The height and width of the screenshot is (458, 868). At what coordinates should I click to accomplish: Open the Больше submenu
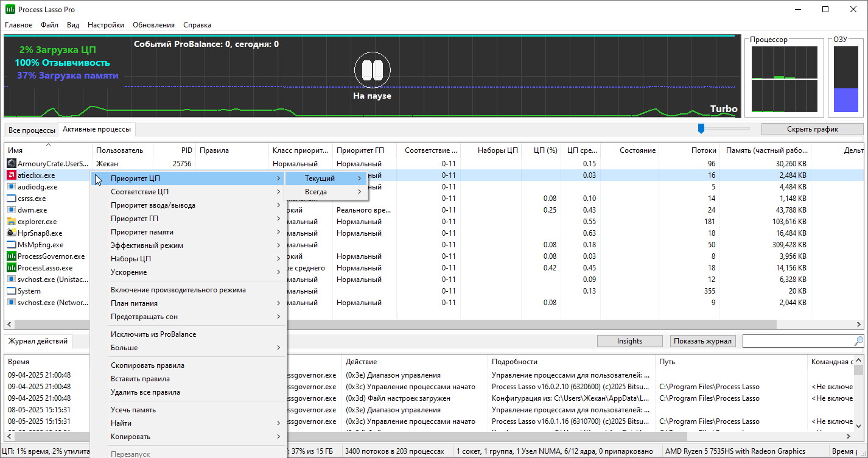pos(188,348)
